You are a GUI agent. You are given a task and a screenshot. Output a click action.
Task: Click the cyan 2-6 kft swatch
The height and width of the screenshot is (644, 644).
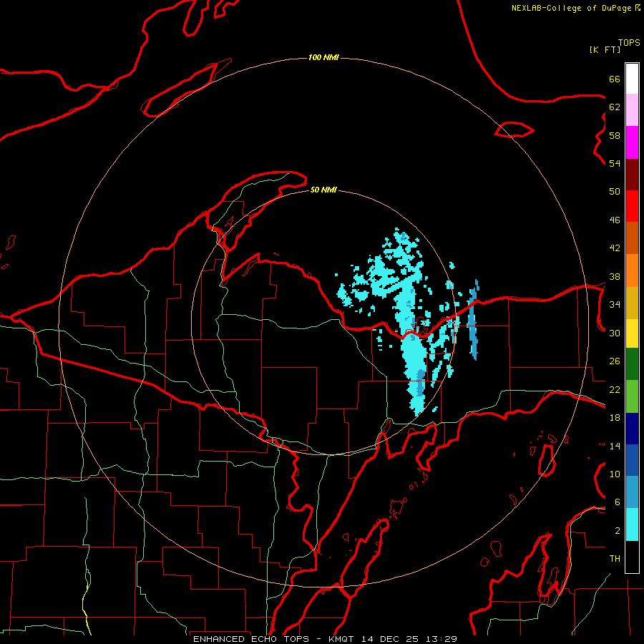632,525
